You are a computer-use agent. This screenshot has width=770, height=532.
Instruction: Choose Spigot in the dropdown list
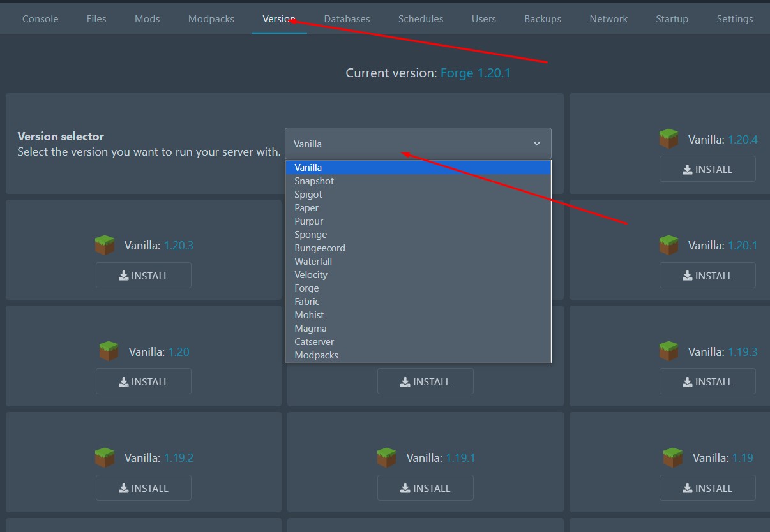pyautogui.click(x=418, y=194)
